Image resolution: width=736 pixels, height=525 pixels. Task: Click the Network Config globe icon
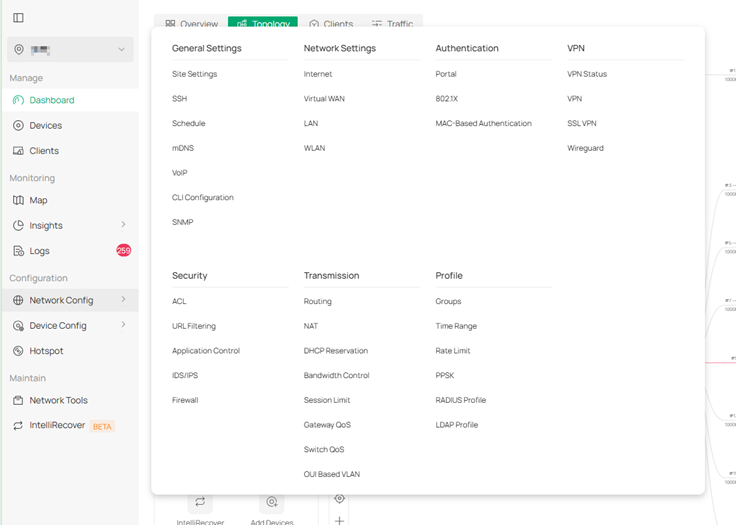pos(18,300)
